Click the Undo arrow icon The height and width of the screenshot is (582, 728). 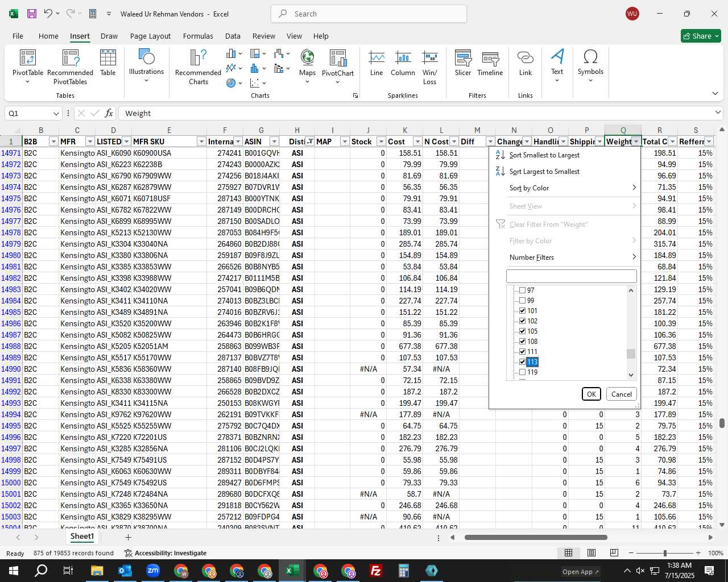tap(48, 14)
